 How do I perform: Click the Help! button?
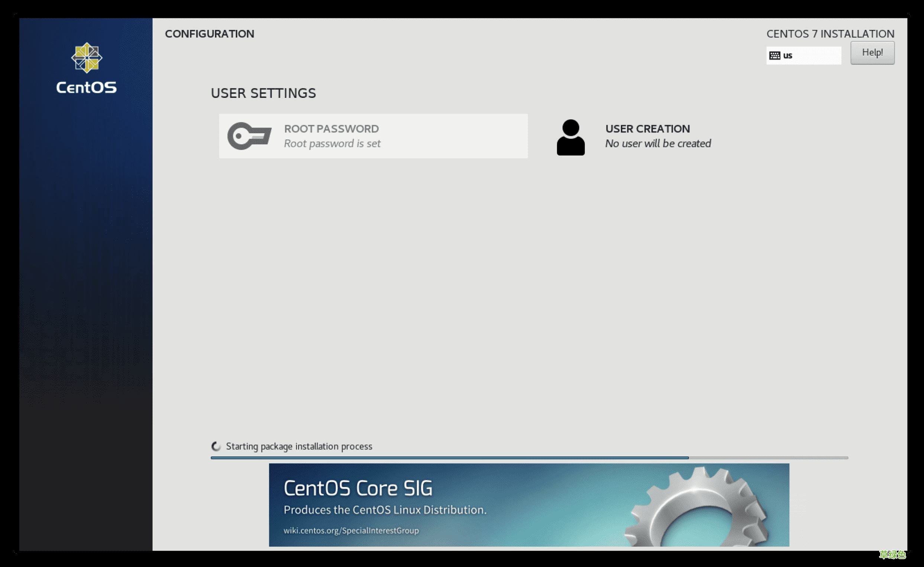click(x=872, y=53)
